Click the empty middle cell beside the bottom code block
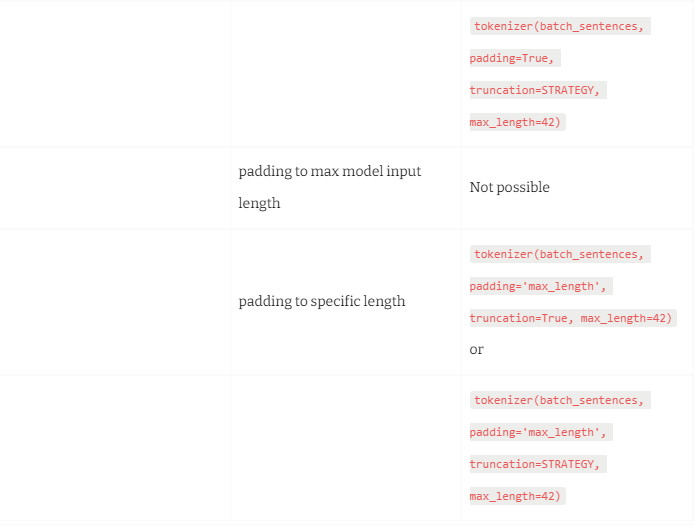 346,447
